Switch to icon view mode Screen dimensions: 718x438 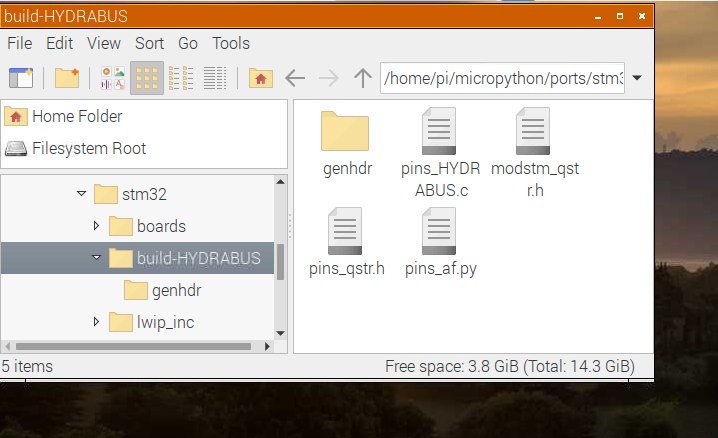point(147,78)
